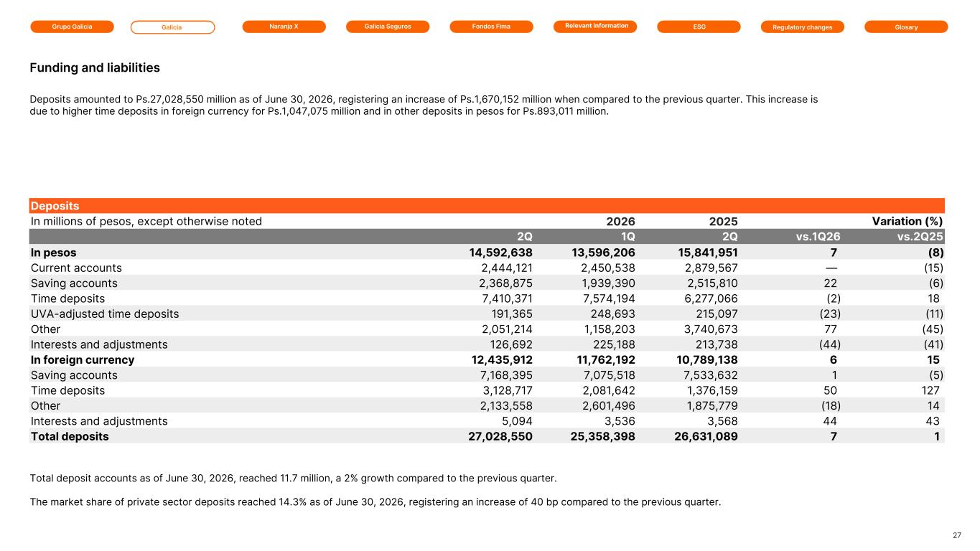This screenshot has width=980, height=551.
Task: Open the Relevant information tab
Action: coord(595,27)
